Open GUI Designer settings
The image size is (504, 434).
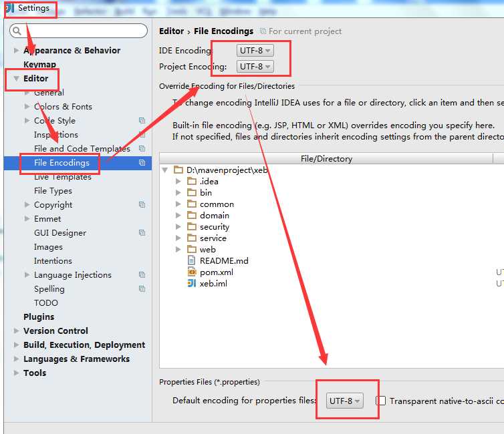[60, 233]
